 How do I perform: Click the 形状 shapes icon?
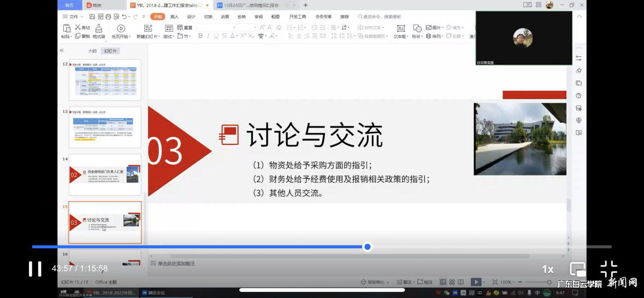click(417, 28)
